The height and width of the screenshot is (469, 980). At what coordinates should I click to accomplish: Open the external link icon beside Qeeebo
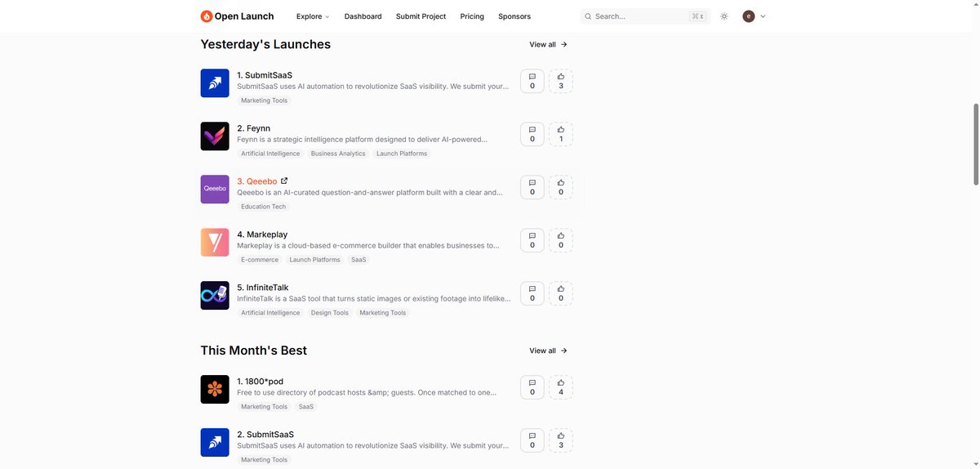(x=284, y=181)
